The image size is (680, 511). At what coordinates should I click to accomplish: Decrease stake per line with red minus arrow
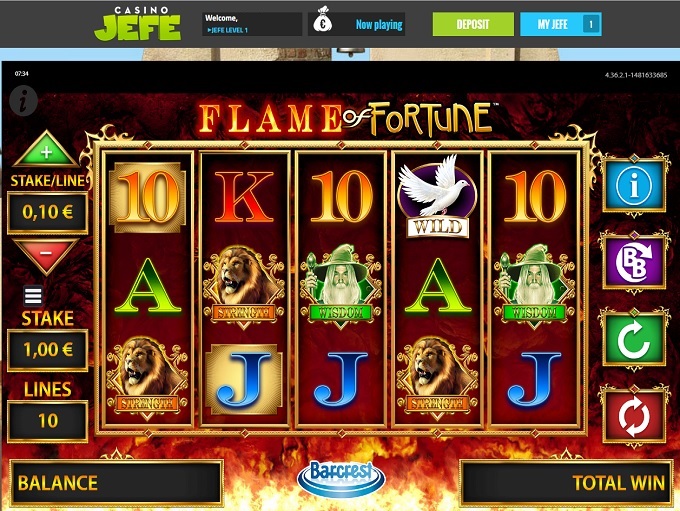(46, 256)
